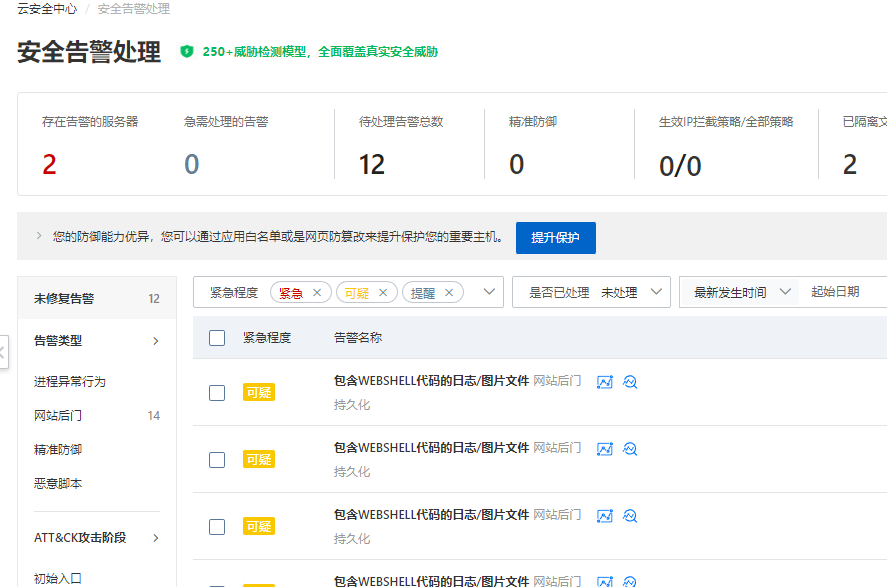Viewport: 887px width, 587px height.
Task: Check the second alert row checkbox
Action: pos(217,460)
